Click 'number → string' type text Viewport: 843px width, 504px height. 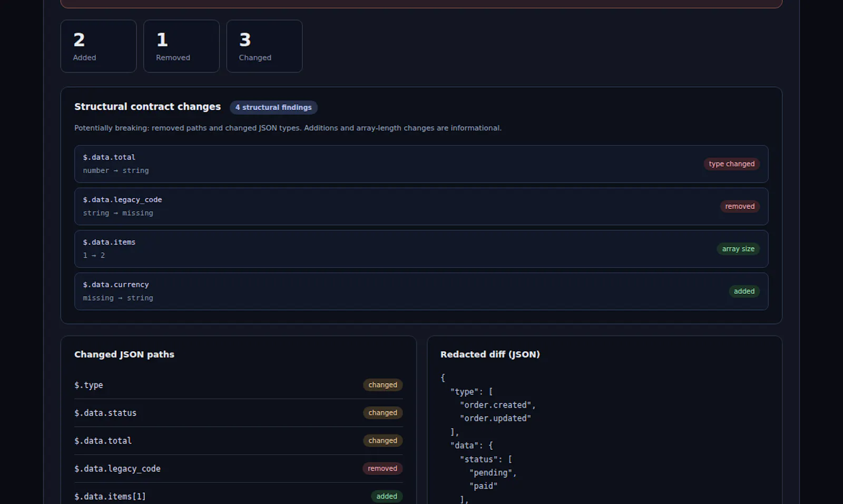pos(116,171)
